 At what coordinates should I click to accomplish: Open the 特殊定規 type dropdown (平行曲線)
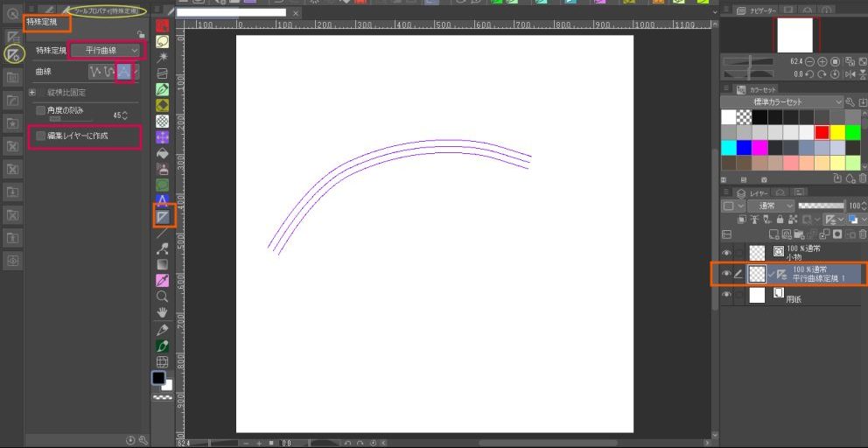pos(104,52)
